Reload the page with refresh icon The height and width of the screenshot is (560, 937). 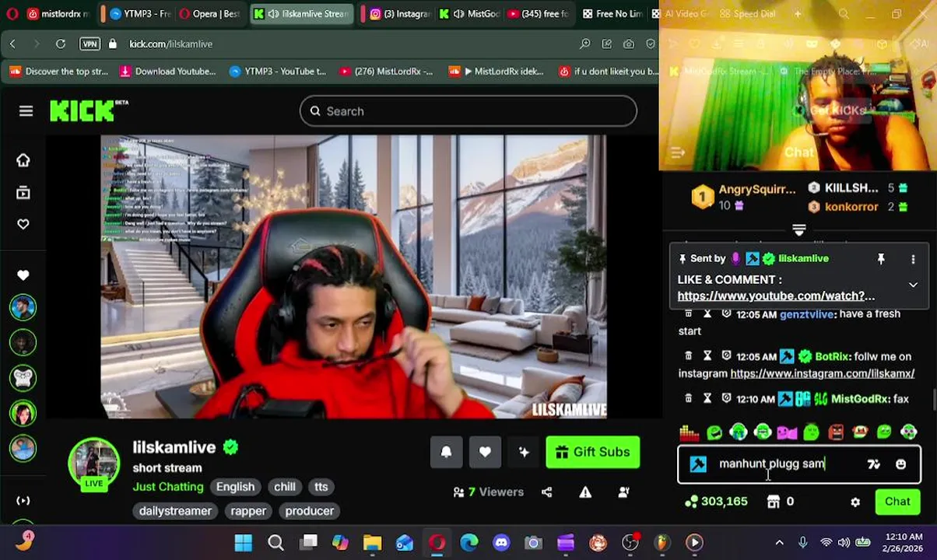pos(60,44)
